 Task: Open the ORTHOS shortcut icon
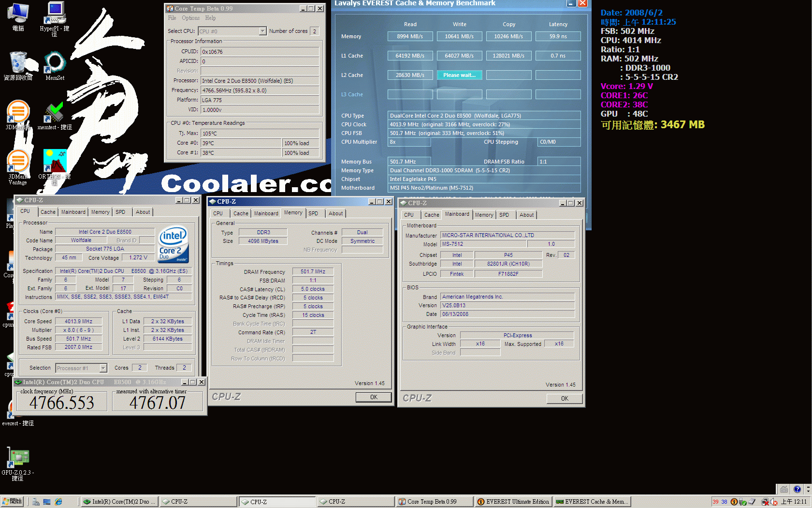pyautogui.click(x=55, y=167)
